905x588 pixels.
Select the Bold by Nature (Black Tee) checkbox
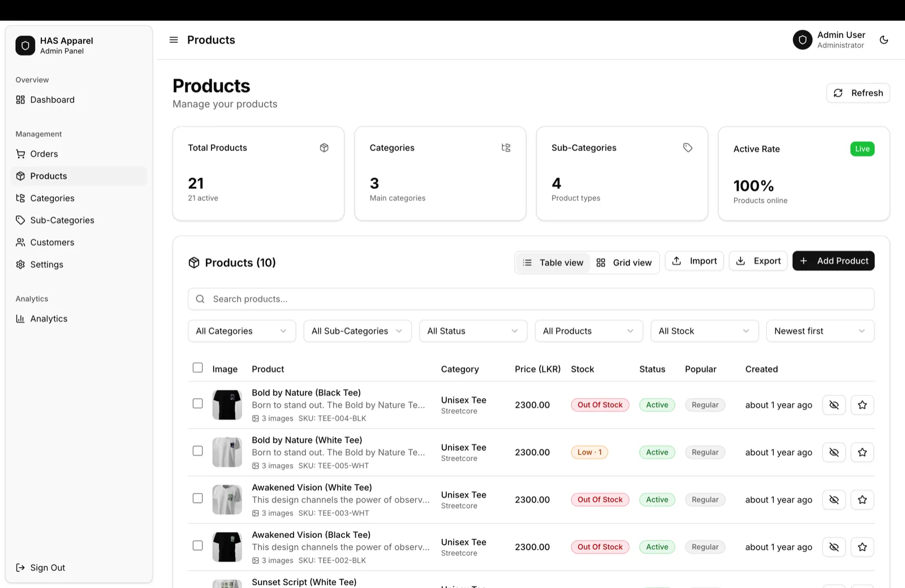197,404
